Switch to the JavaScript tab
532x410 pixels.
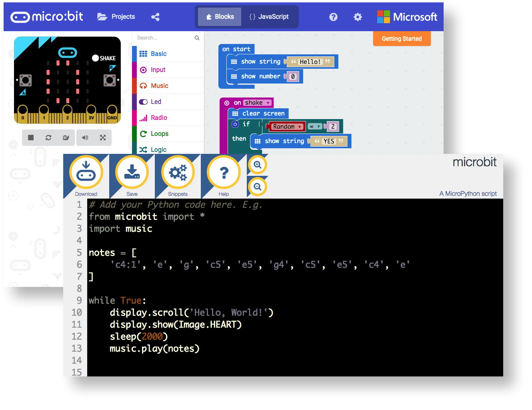[x=269, y=17]
